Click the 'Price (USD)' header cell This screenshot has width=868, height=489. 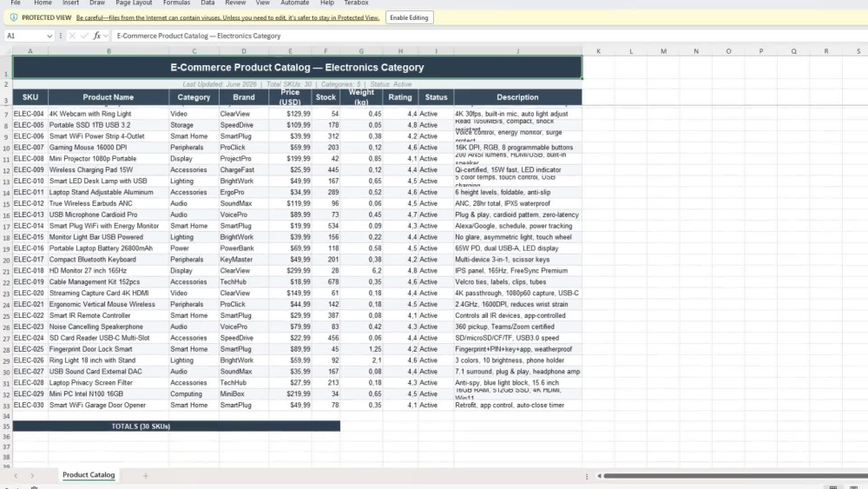pos(290,97)
